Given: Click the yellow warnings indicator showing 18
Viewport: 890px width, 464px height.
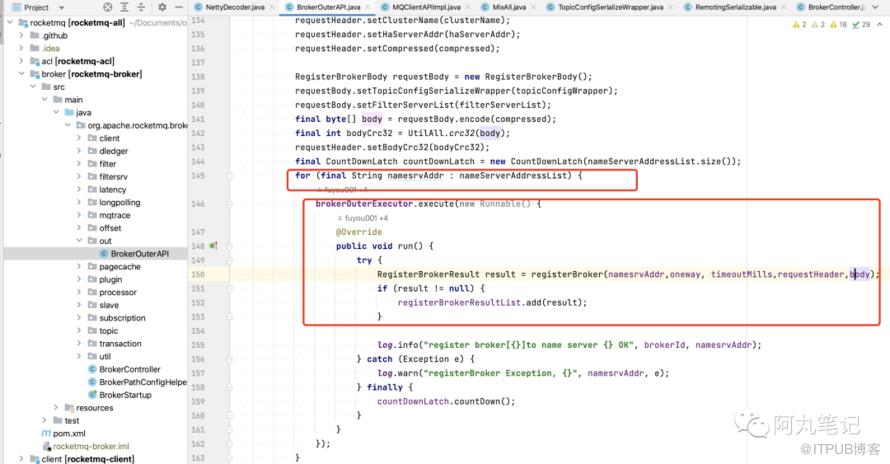Looking at the screenshot, I should (x=838, y=24).
